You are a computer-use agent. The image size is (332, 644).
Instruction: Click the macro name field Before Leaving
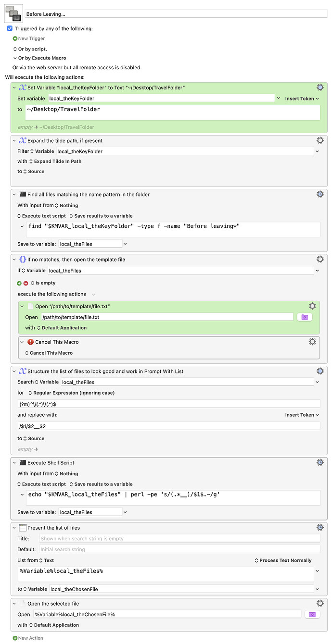[176, 14]
